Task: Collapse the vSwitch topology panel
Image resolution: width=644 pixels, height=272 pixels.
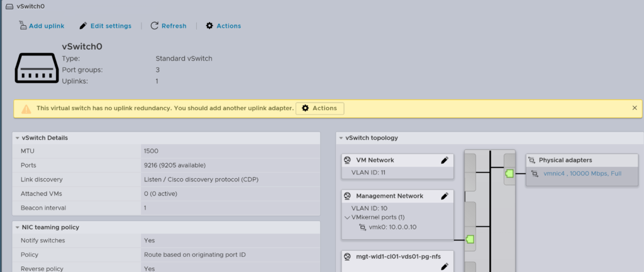Action: (x=341, y=138)
